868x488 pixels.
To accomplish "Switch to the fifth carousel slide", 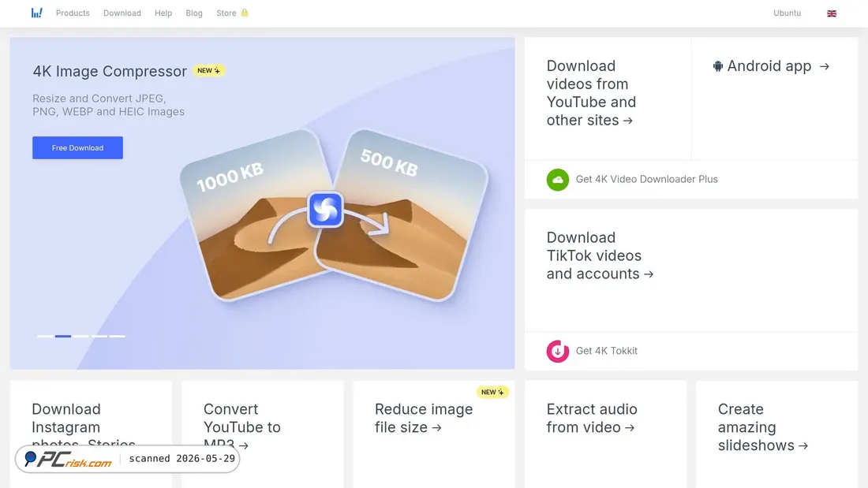I will click(x=118, y=336).
